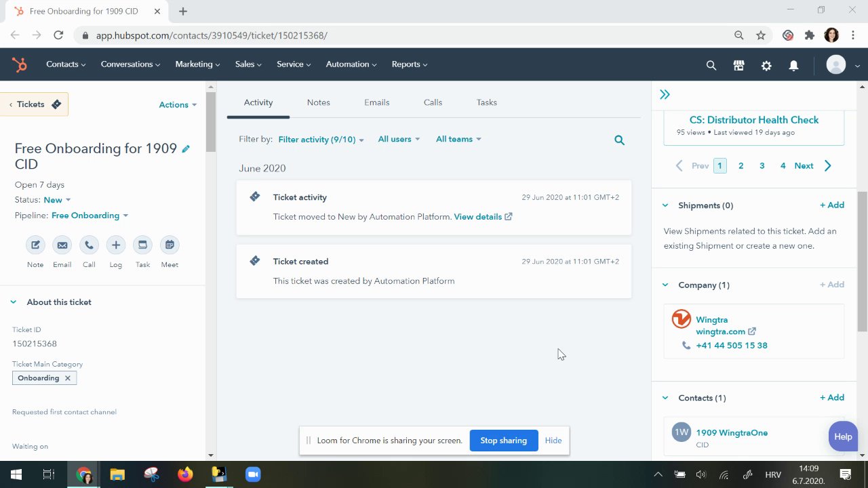
Task: Bookmark this page with the star icon
Action: pyautogui.click(x=761, y=35)
